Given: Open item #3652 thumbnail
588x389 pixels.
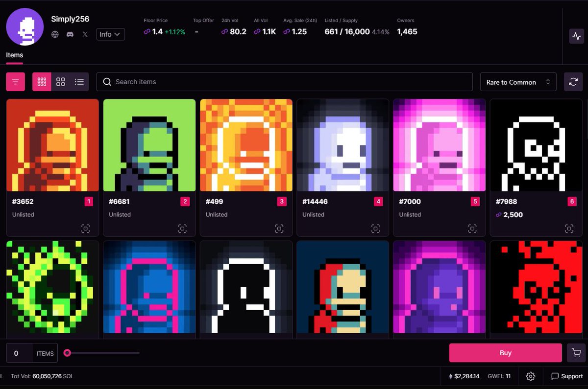Looking at the screenshot, I should click(x=52, y=145).
